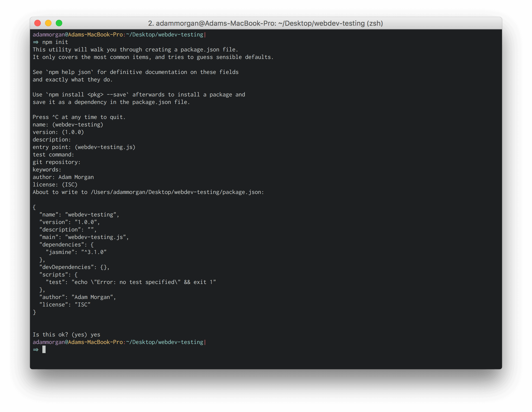The image size is (532, 412).
Task: Click 'save it as a dependency' line
Action: [111, 102]
